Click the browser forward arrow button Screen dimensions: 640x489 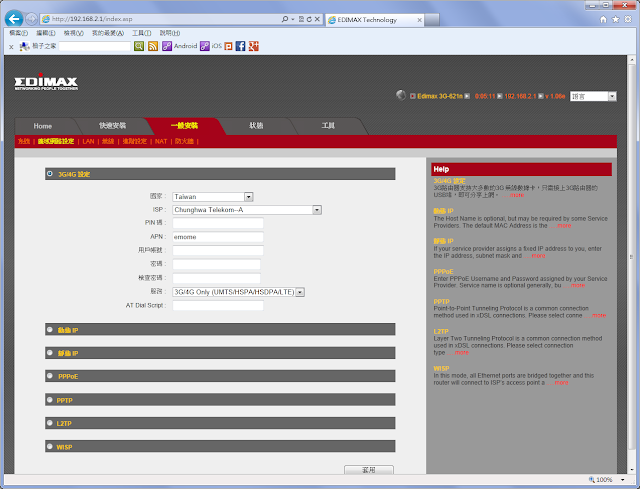point(31,19)
